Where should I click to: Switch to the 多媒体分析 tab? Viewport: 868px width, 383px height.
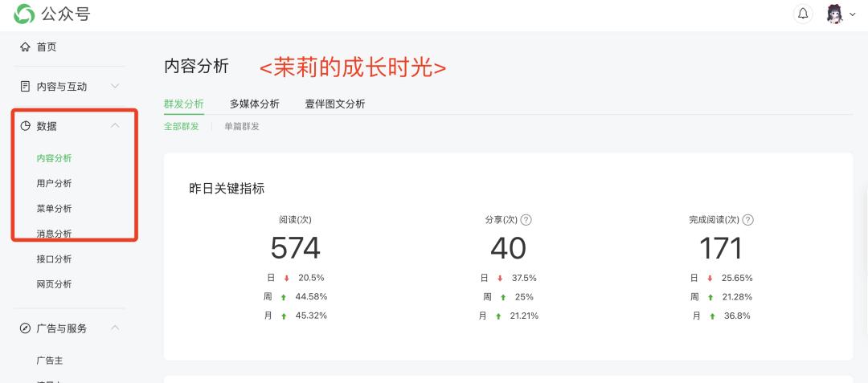[x=255, y=104]
